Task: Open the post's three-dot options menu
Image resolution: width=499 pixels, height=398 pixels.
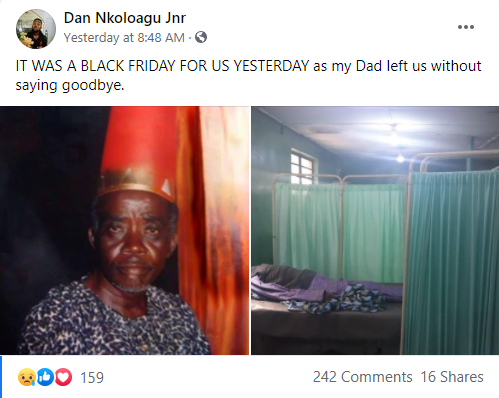Action: [466, 27]
